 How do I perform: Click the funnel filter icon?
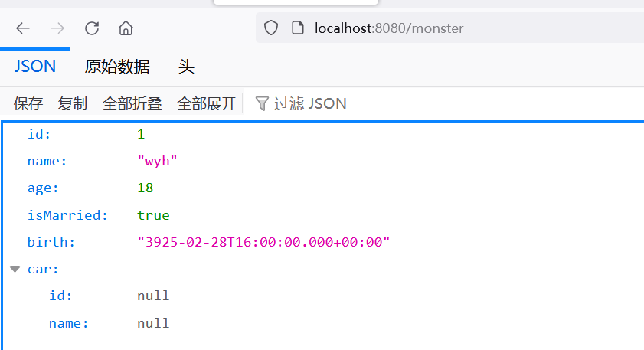point(262,103)
